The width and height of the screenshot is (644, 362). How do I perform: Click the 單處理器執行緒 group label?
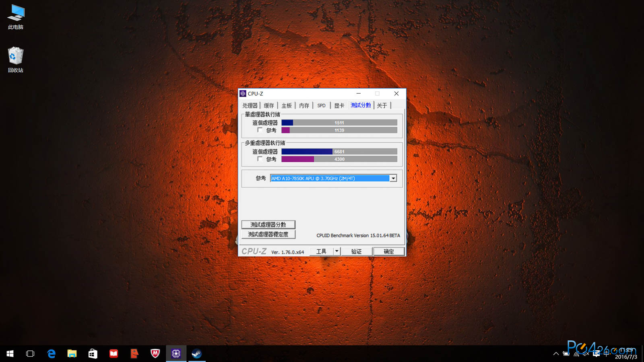(x=262, y=114)
